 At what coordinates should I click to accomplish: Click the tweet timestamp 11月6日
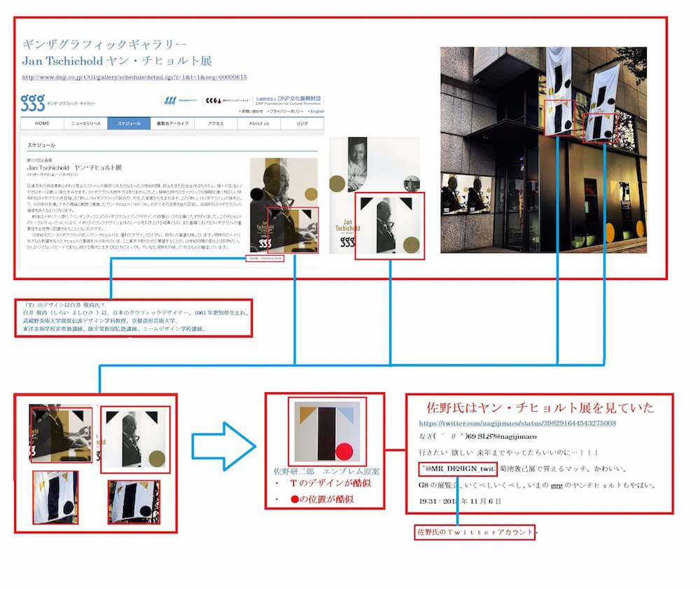(x=460, y=501)
